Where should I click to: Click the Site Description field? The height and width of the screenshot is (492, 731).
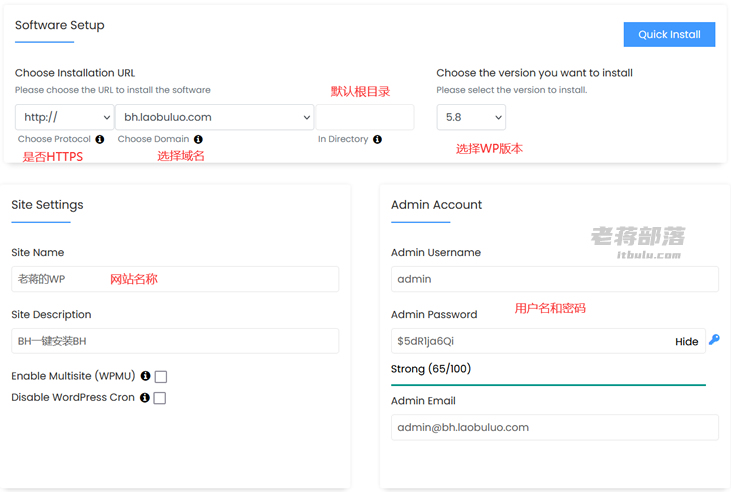(175, 341)
